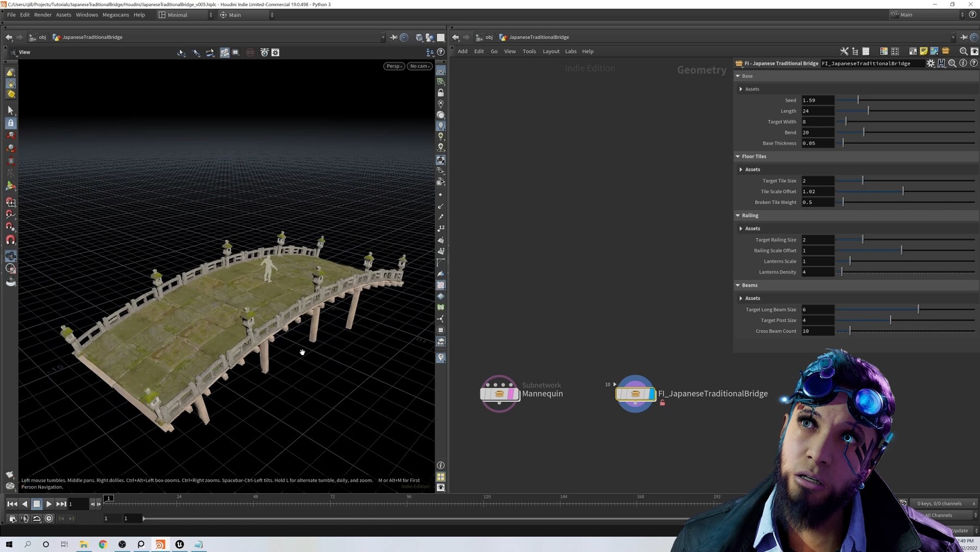Screen dimensions: 980x552
Task: Toggle Secure Selection lock in left toolbar
Action: point(10,123)
